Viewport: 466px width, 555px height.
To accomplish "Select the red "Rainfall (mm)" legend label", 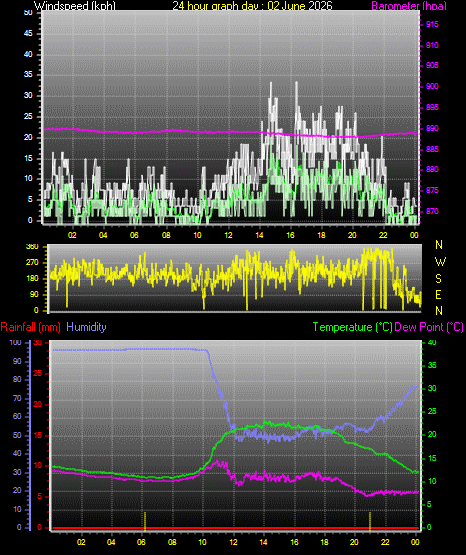I will [30, 327].
